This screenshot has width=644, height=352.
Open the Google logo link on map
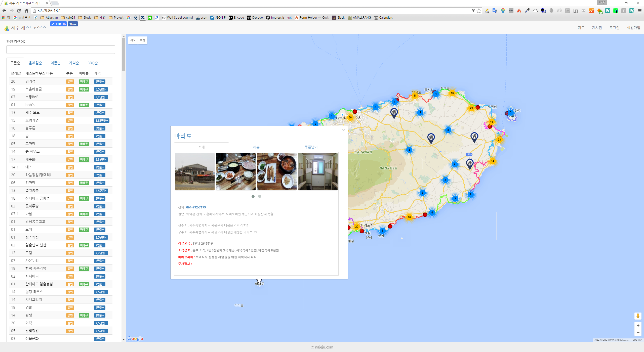pyautogui.click(x=135, y=338)
